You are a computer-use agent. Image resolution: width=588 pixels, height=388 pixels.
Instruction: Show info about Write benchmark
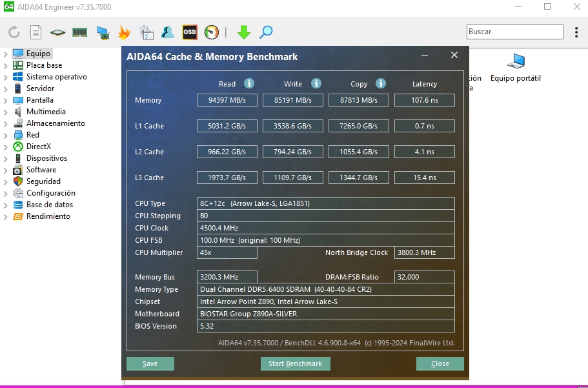[x=316, y=83]
